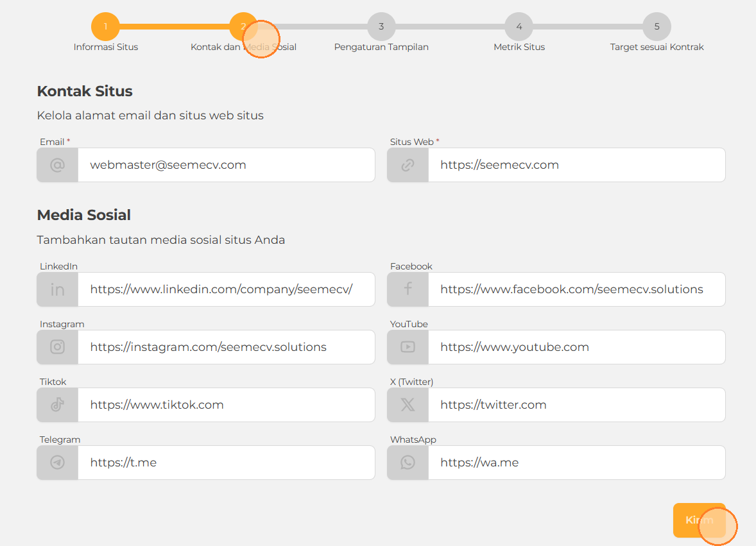Screen dimensions: 756x546
Task: Click the email @ icon
Action: point(58,165)
